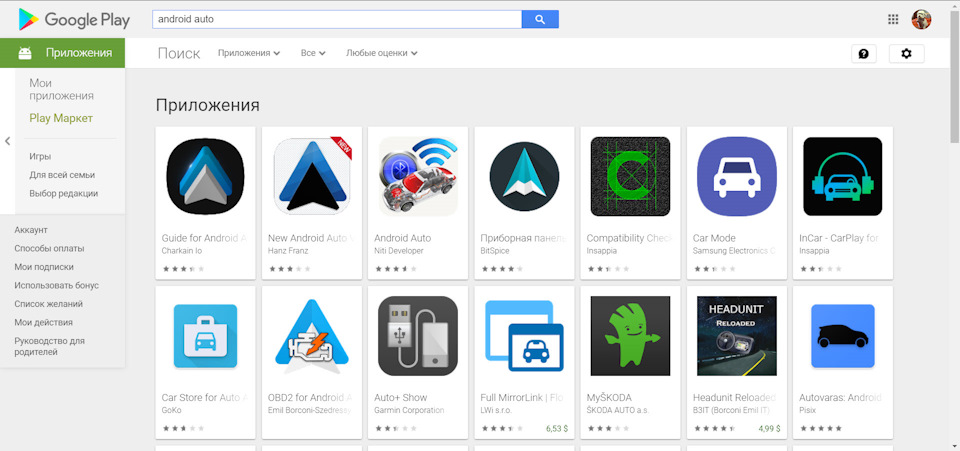
Task: Click GoKo developer name
Action: [x=171, y=410]
